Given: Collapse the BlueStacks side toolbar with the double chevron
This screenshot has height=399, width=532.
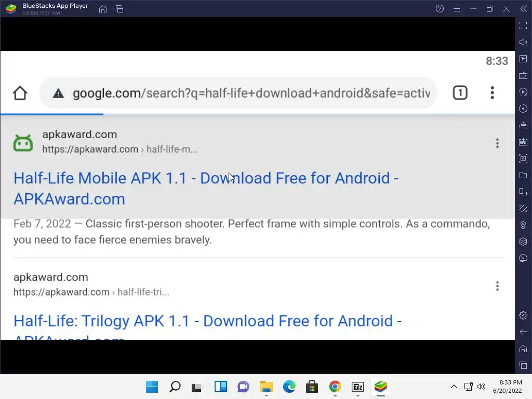Looking at the screenshot, I should (524, 9).
